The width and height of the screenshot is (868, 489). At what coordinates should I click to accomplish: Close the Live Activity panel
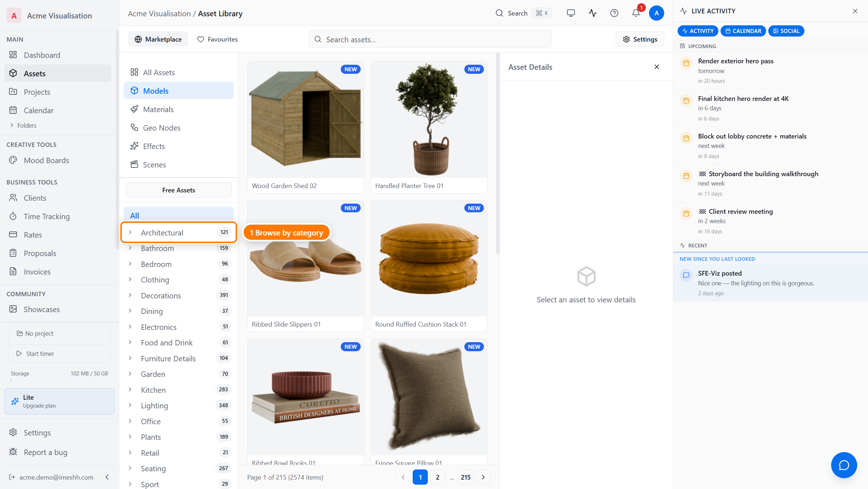855,11
